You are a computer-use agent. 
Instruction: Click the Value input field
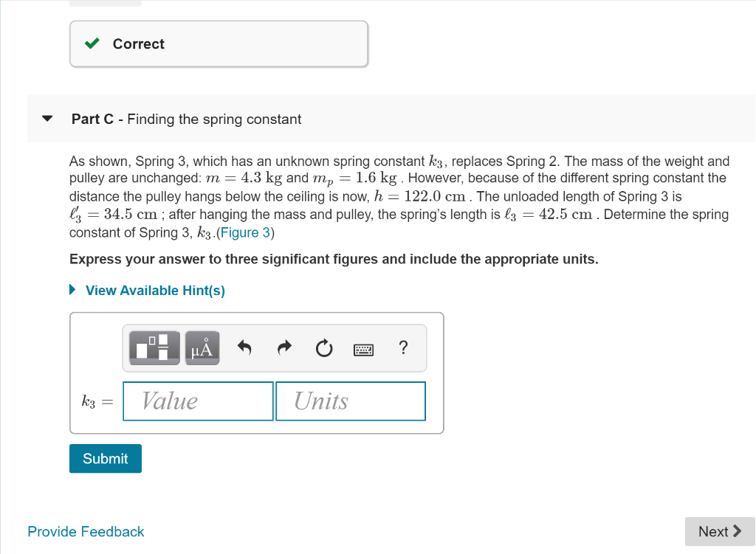[x=197, y=401]
